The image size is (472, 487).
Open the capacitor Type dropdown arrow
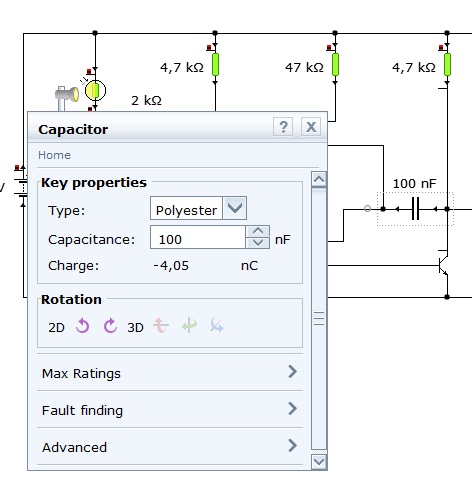click(x=235, y=208)
